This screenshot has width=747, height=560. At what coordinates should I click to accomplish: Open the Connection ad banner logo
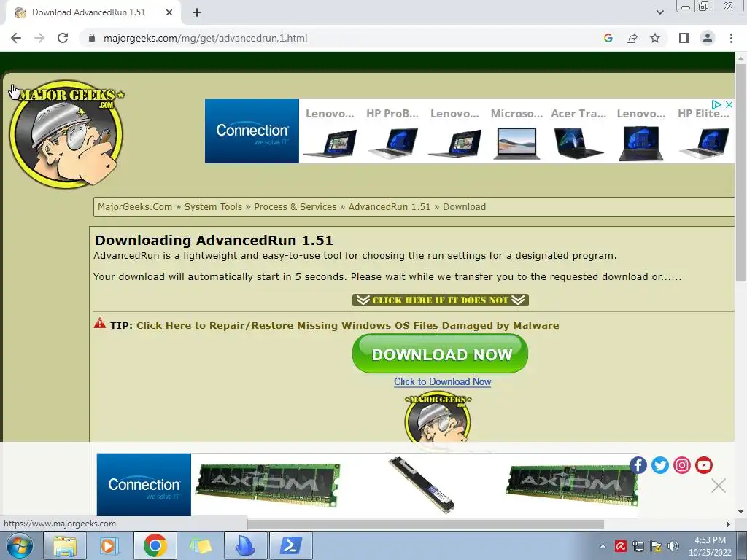252,131
